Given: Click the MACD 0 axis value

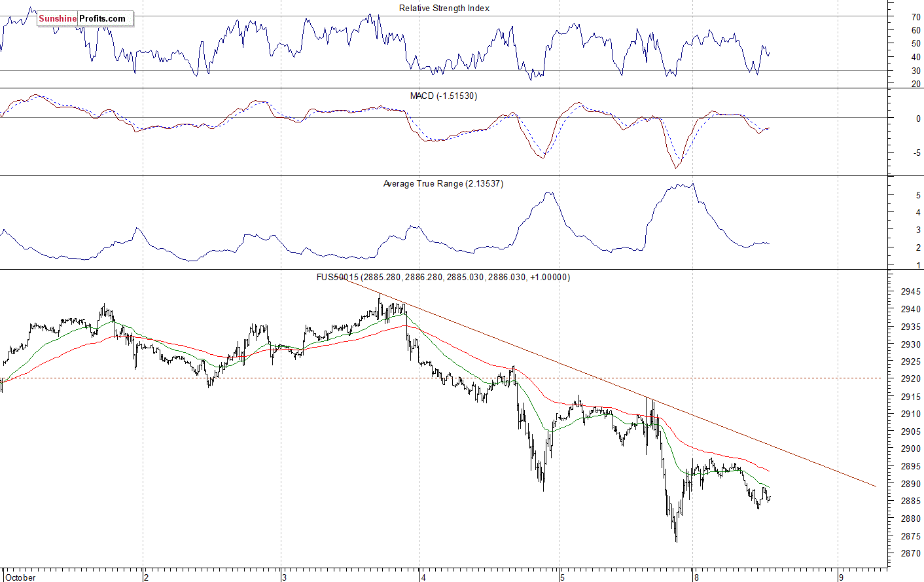Looking at the screenshot, I should (918, 118).
